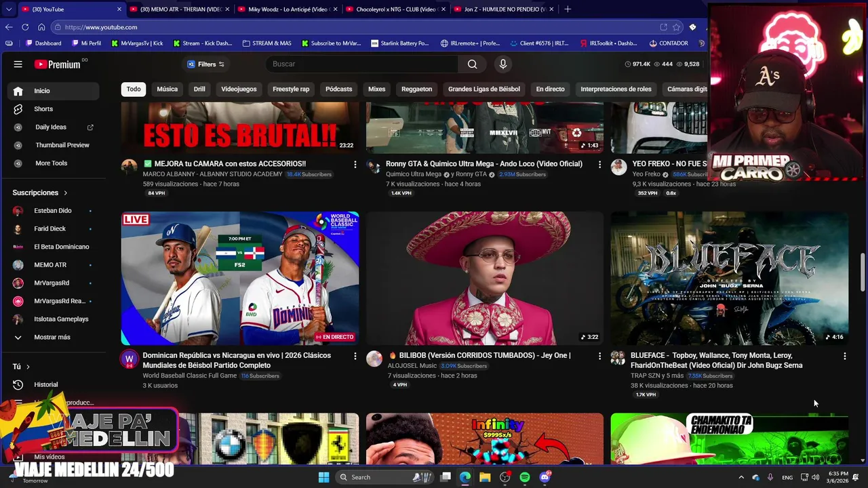Switch to Miky Woodz browser tab
The image size is (868, 488).
pos(288,9)
